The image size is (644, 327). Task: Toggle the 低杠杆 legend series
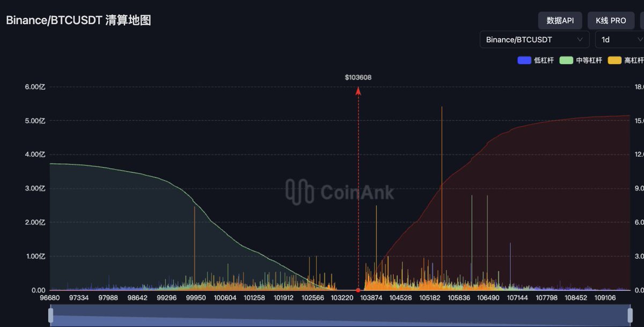(x=535, y=61)
